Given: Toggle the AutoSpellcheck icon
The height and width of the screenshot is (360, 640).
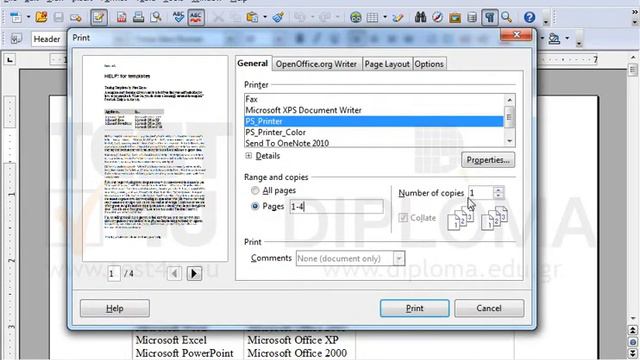Looking at the screenshot, I should 196,17.
